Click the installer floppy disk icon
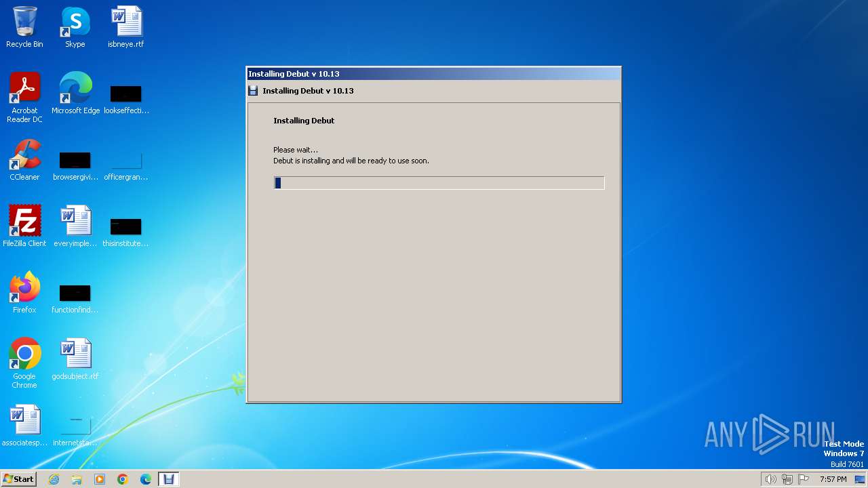 click(x=253, y=91)
